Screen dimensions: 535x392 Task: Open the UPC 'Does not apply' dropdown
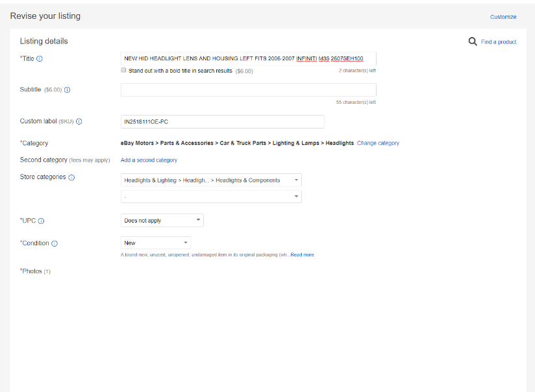coord(161,220)
